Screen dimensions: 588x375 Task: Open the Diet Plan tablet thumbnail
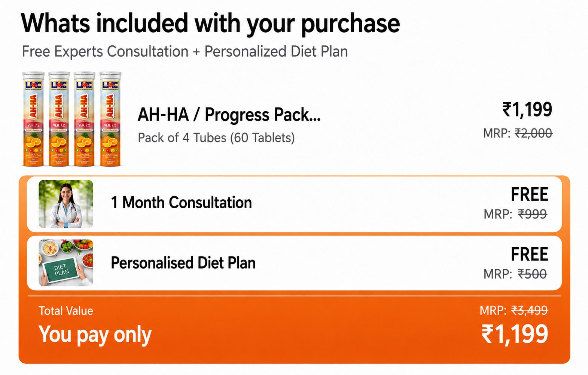click(x=66, y=263)
